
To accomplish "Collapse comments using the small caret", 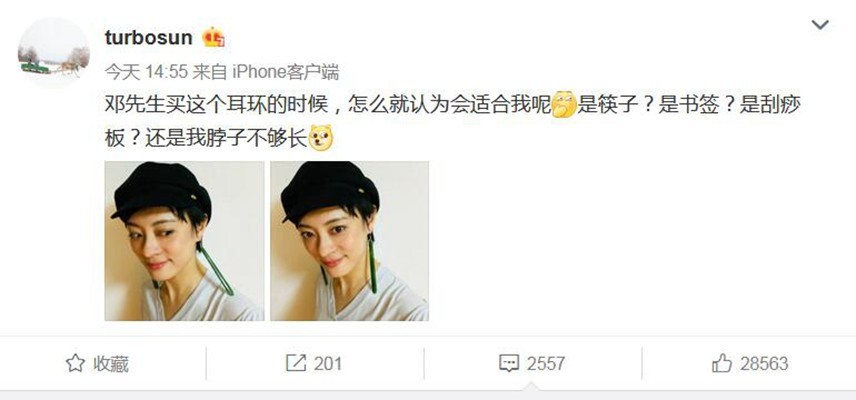I will [x=530, y=387].
